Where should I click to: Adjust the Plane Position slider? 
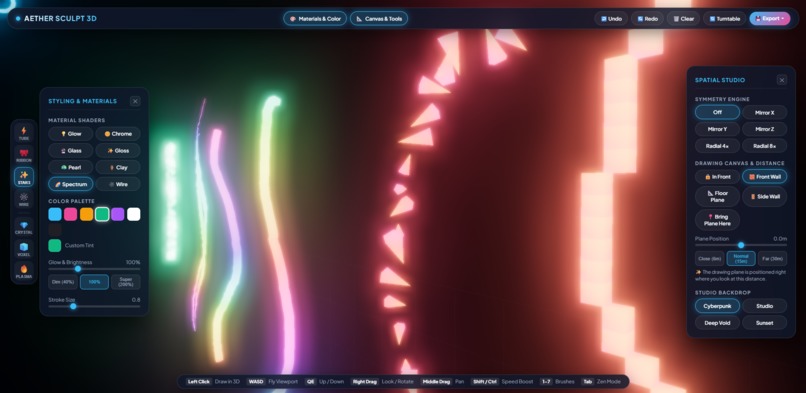coord(741,245)
